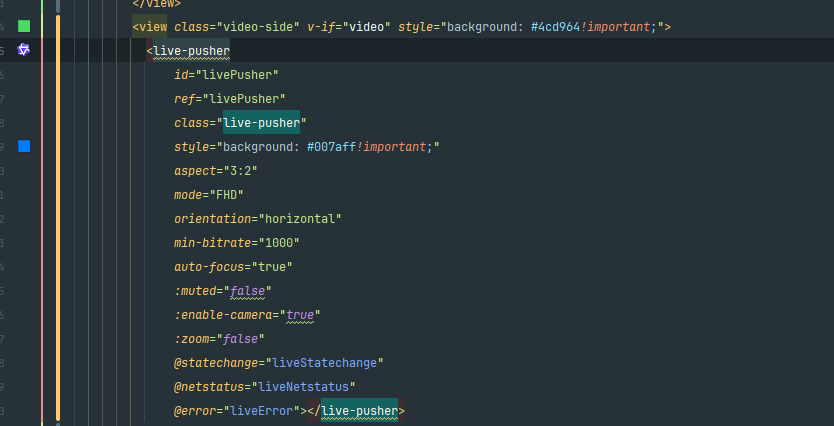Image resolution: width=834 pixels, height=426 pixels.
Task: Click the 1000 min-bitrate value
Action: pos(280,243)
